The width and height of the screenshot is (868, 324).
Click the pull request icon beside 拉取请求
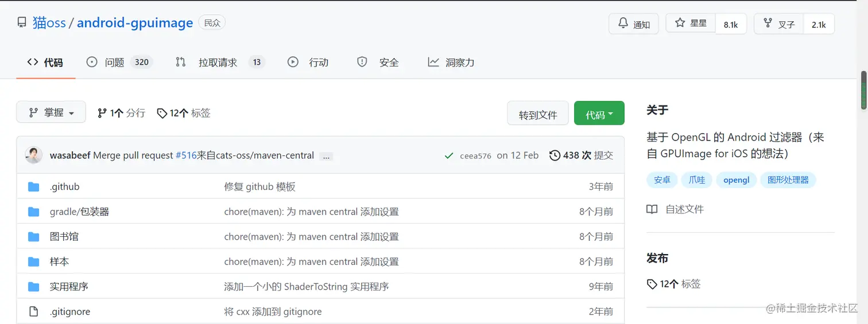tap(181, 62)
